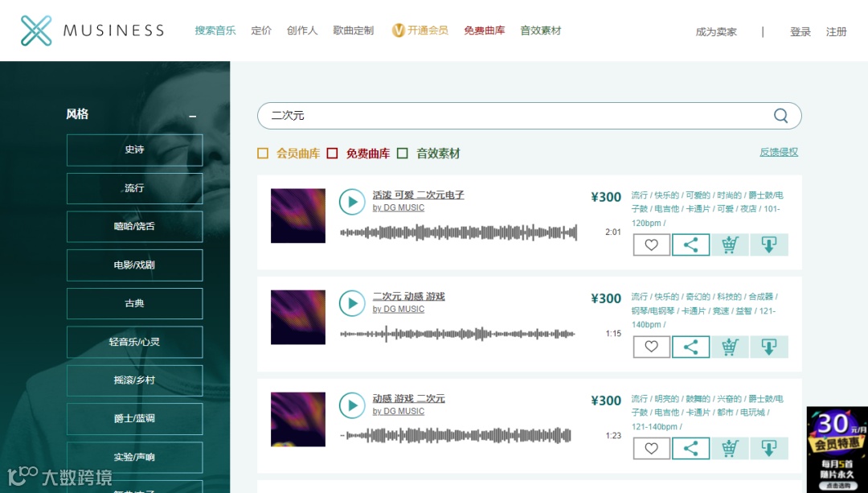868x493 pixels.
Task: Open 定价 in top navigation
Action: (261, 31)
